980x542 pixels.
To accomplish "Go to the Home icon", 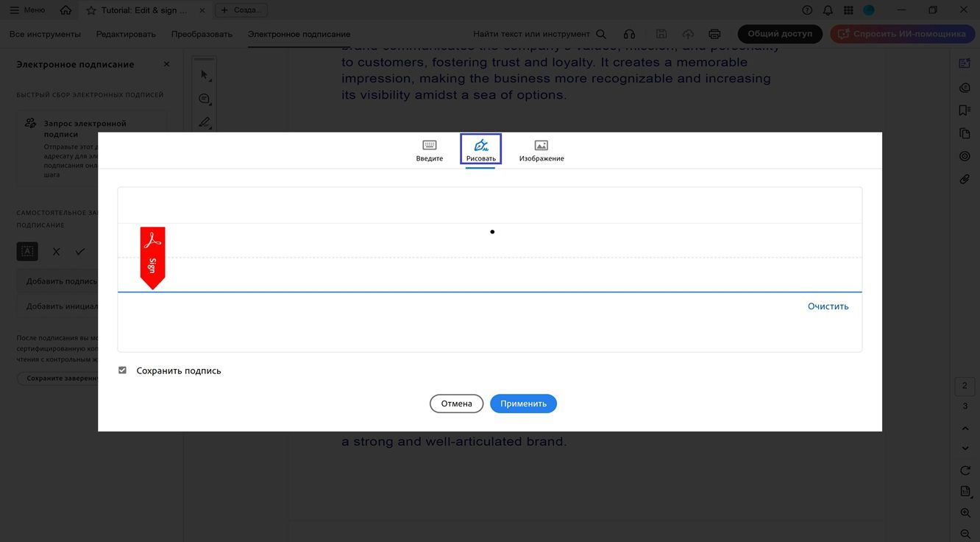I will pyautogui.click(x=66, y=10).
